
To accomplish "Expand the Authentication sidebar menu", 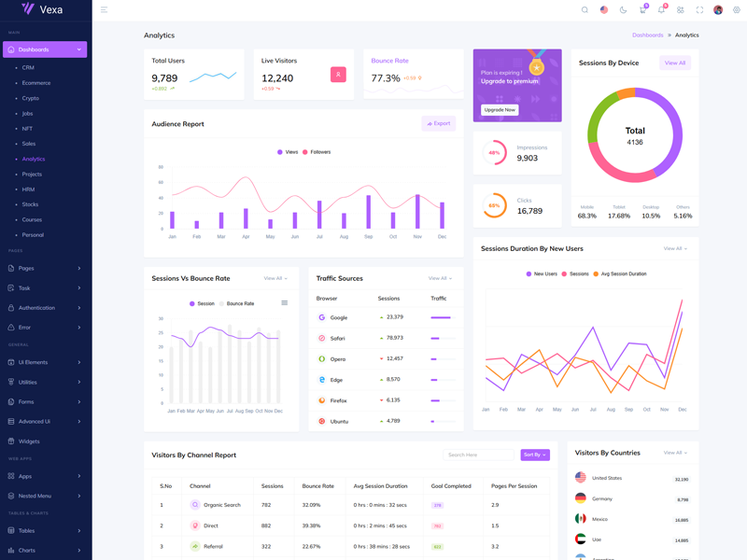I will click(x=45, y=308).
